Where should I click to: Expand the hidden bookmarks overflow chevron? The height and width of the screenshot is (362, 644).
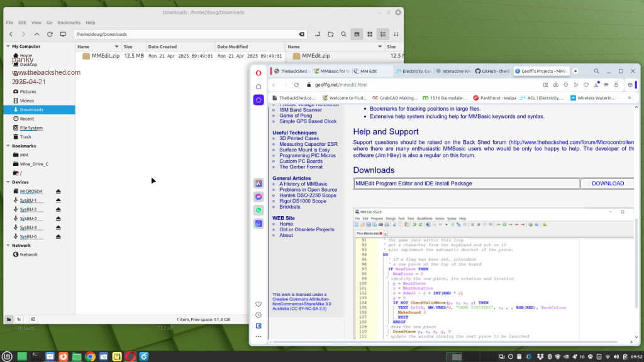click(x=630, y=97)
